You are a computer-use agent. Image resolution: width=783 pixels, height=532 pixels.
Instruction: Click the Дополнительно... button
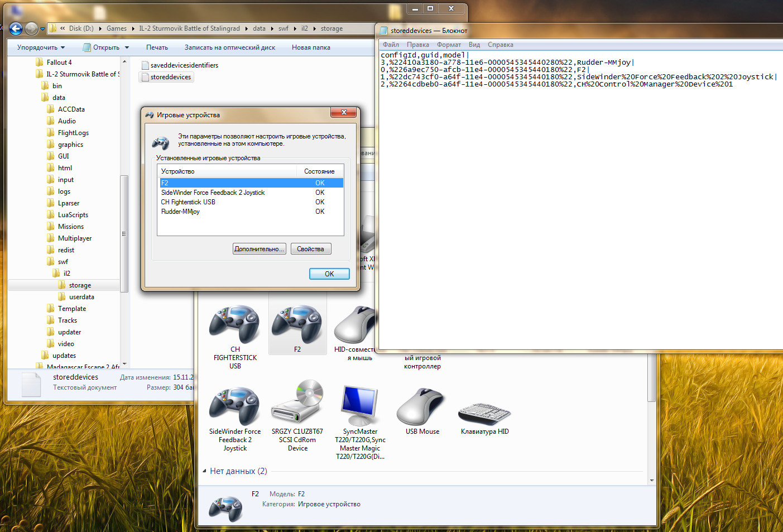[260, 249]
